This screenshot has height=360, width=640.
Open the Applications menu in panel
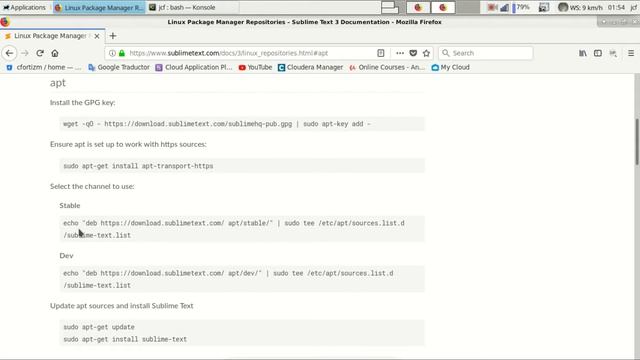[24, 7]
